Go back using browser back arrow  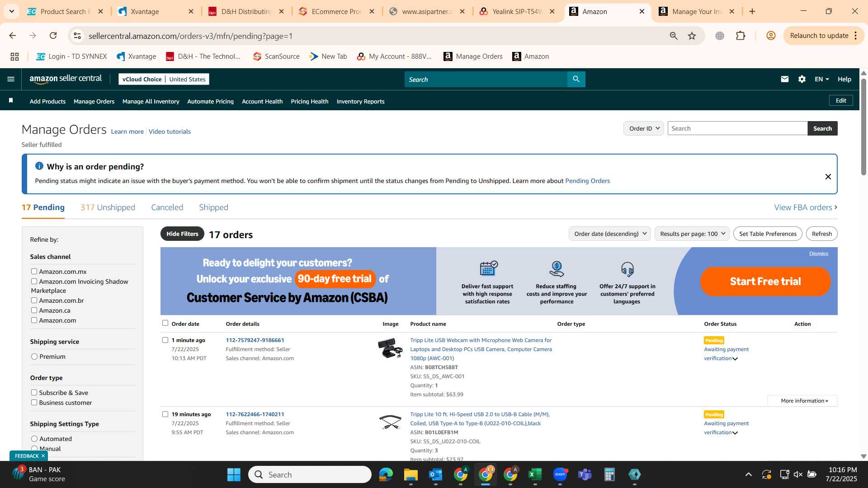(13, 36)
